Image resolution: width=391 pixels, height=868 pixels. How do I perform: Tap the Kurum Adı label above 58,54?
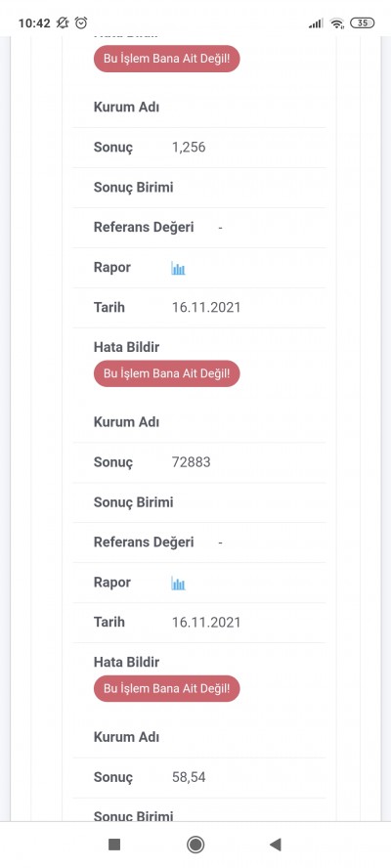click(x=126, y=737)
